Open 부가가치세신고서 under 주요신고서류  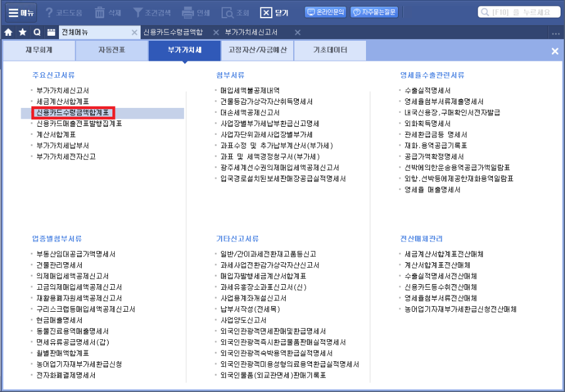[63, 91]
